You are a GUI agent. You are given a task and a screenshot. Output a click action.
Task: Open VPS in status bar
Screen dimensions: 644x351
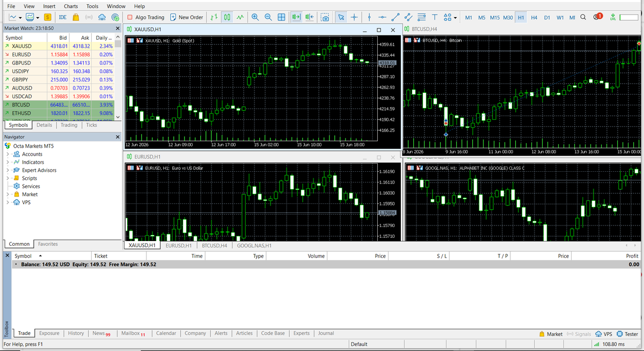coord(603,334)
